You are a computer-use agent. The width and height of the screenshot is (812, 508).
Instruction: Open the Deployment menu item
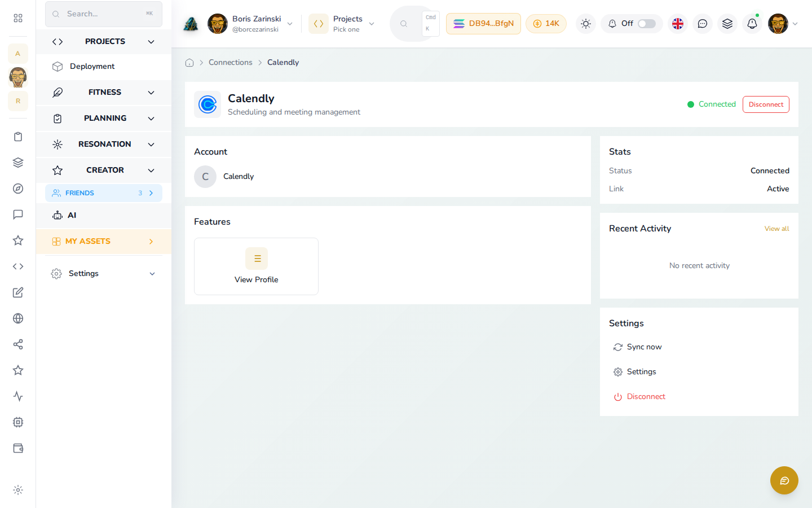[104, 66]
